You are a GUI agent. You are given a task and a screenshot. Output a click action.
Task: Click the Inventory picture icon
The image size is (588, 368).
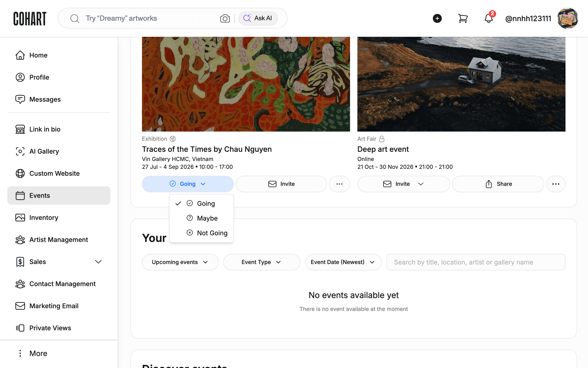click(20, 218)
